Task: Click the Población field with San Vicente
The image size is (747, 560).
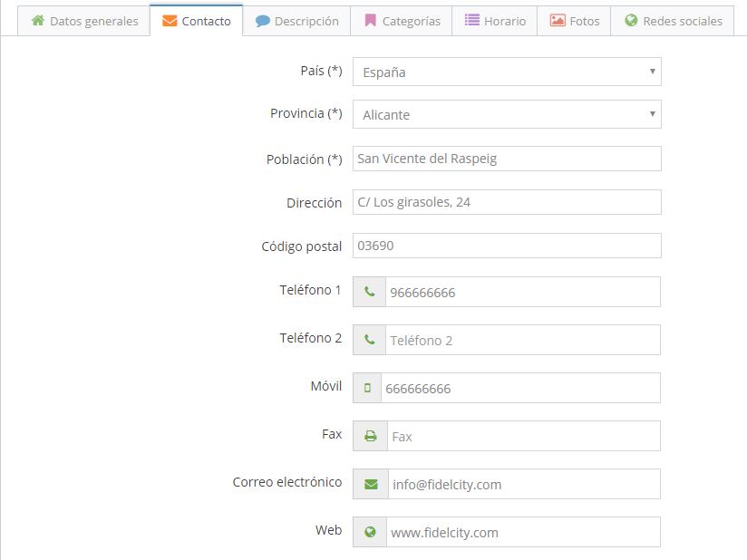Action: (507, 159)
